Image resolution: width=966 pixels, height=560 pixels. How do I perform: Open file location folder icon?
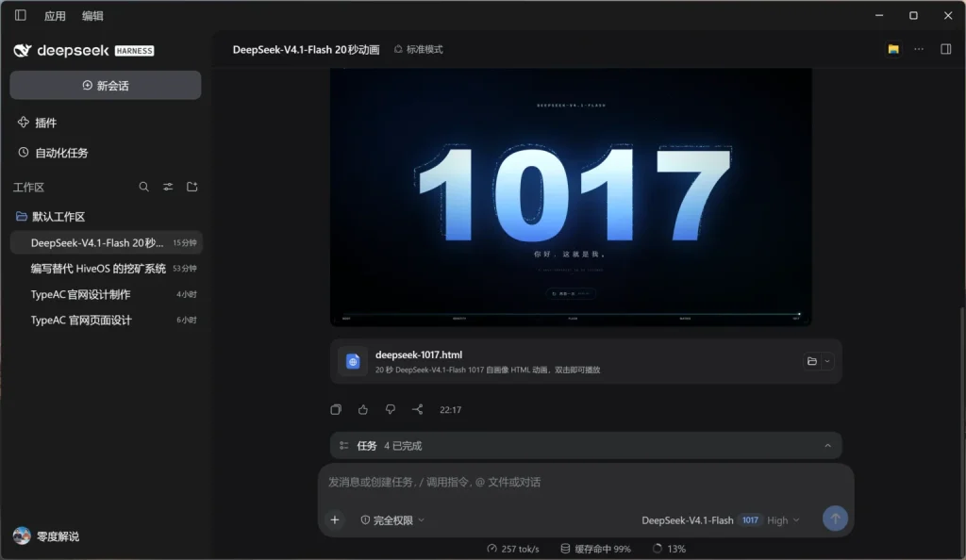812,361
